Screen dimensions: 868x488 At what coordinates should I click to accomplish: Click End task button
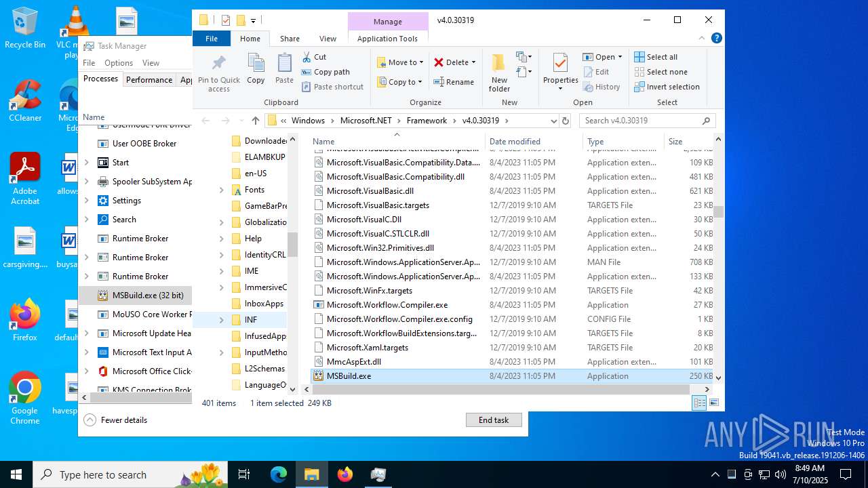point(494,420)
